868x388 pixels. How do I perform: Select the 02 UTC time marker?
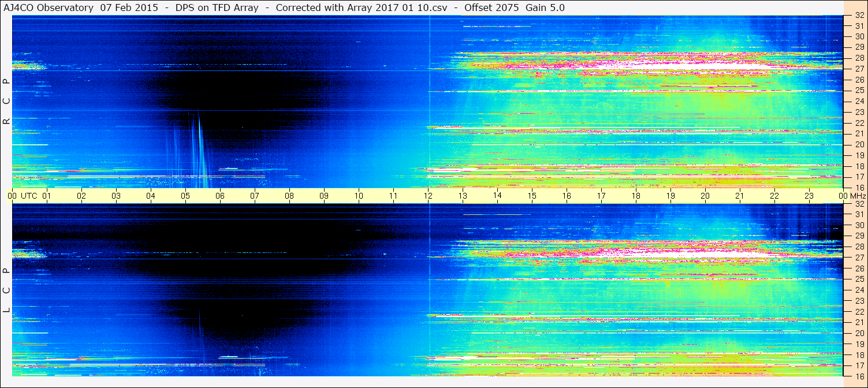(81, 196)
